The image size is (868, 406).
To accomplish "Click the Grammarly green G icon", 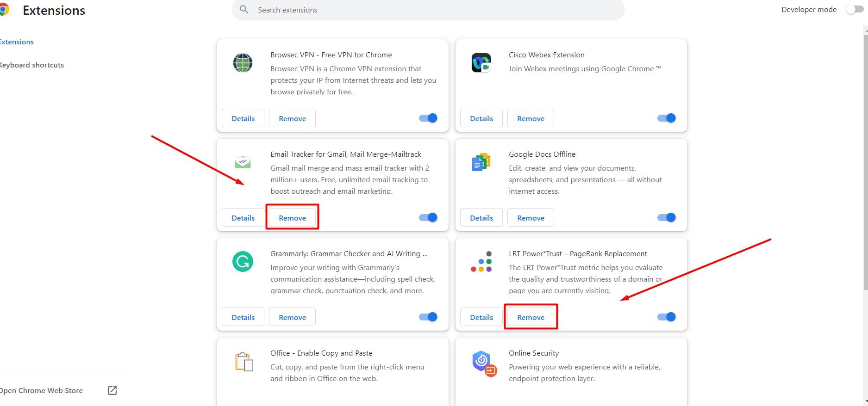I will tap(243, 262).
